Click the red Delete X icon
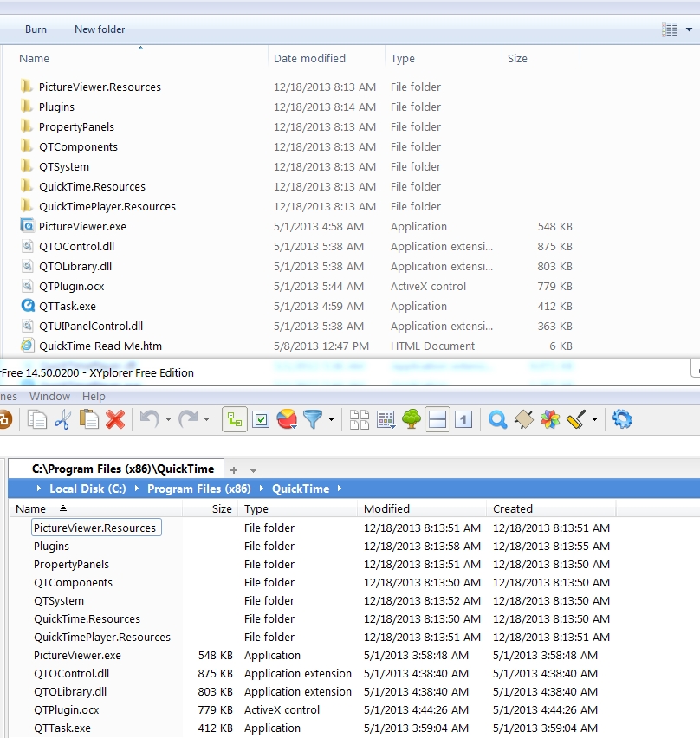Image resolution: width=700 pixels, height=738 pixels. point(115,420)
